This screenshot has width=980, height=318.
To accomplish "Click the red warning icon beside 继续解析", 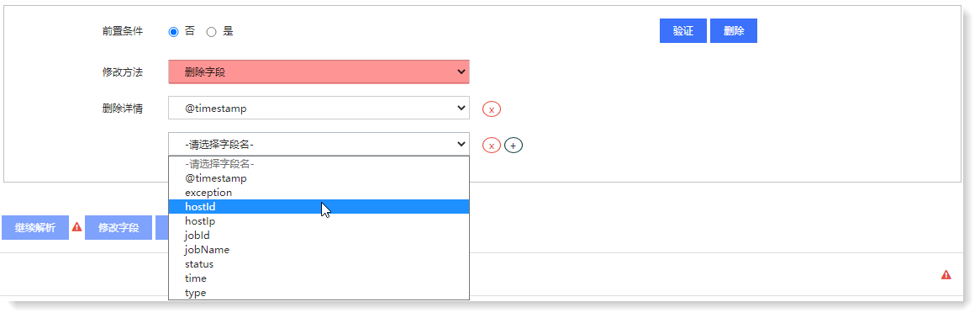I will [76, 226].
